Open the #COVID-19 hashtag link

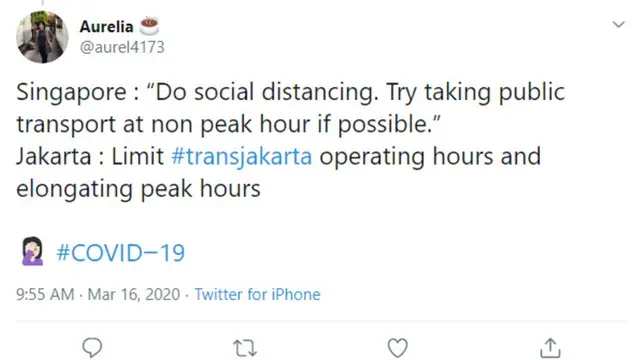coord(120,253)
